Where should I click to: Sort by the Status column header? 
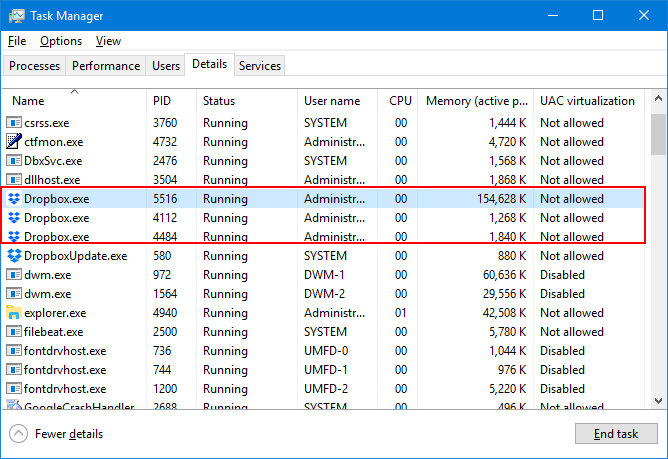tap(247, 101)
